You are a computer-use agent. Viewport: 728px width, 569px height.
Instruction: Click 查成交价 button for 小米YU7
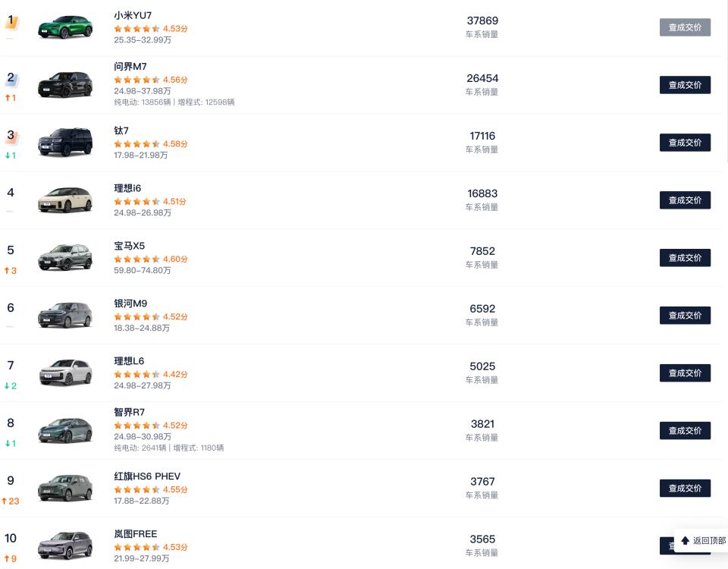point(685,27)
